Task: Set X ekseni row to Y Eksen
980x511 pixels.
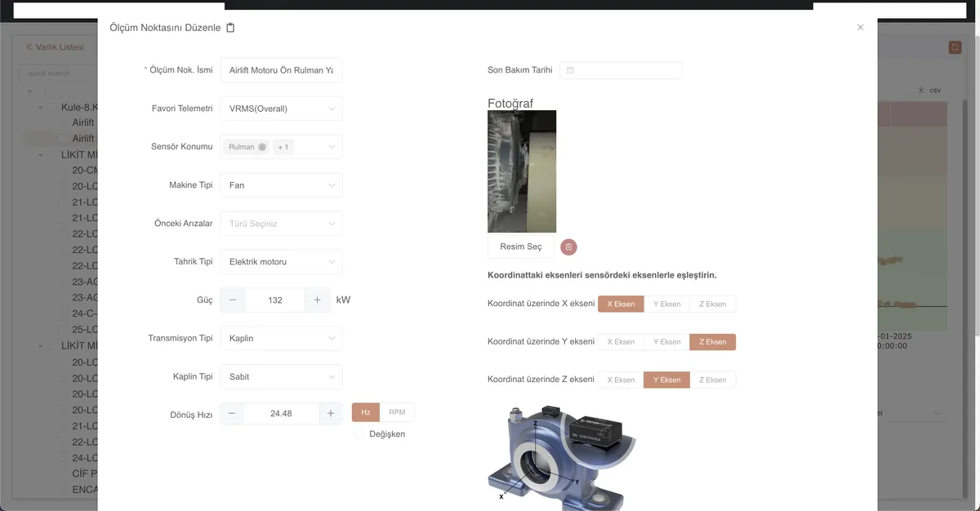Action: (667, 304)
